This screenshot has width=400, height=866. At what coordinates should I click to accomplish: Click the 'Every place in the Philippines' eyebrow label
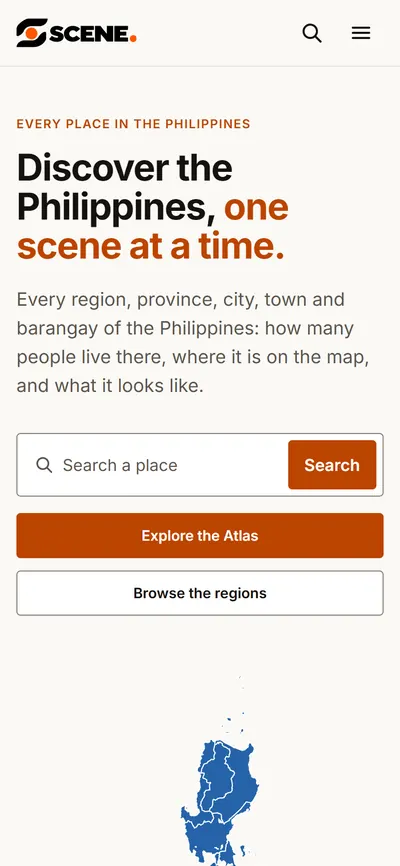tap(133, 124)
